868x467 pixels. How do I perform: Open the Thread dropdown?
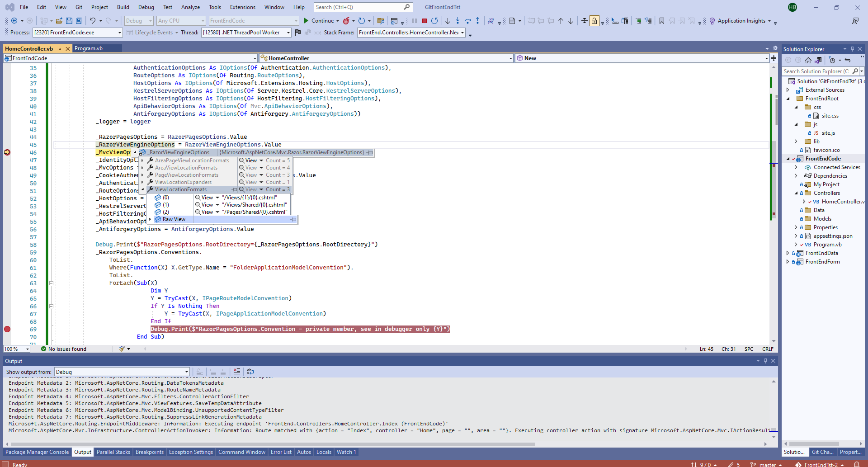pos(288,33)
